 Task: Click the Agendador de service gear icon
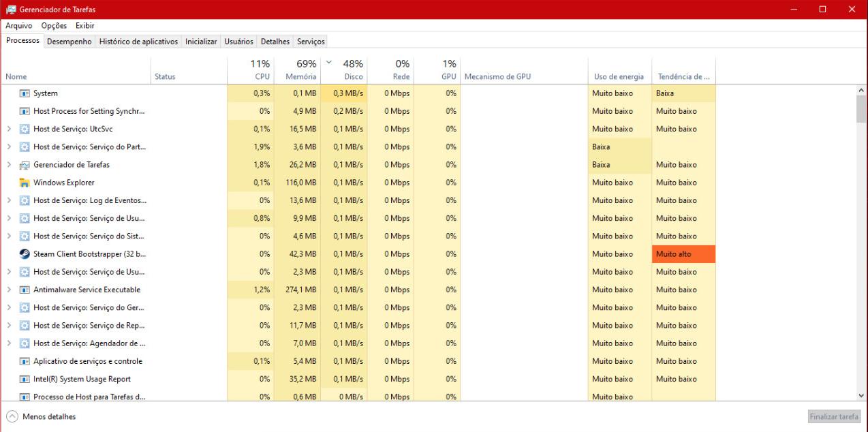(25, 343)
